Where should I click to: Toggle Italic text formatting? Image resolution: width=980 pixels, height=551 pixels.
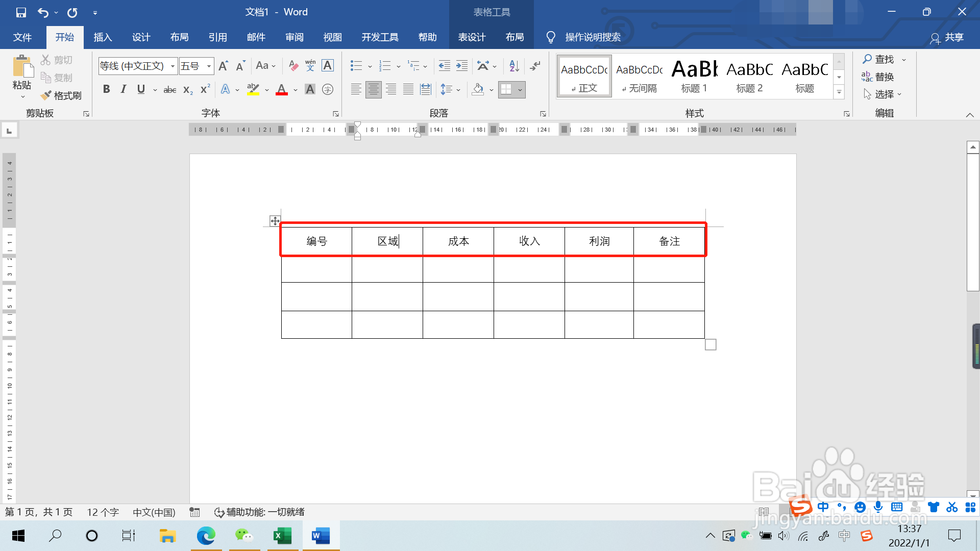click(124, 89)
